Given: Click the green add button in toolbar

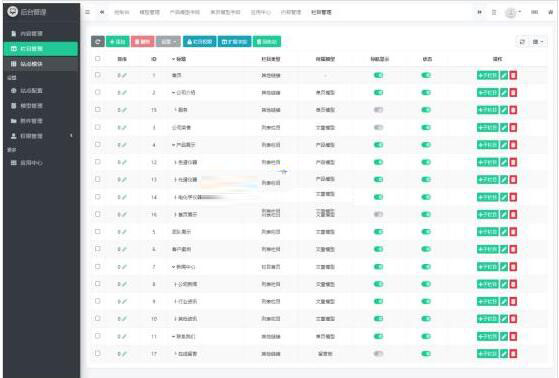Looking at the screenshot, I should [x=118, y=42].
